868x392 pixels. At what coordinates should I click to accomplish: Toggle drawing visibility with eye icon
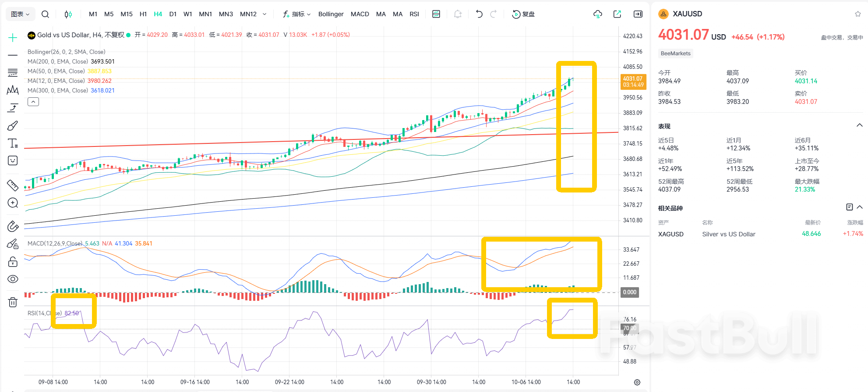coord(13,279)
